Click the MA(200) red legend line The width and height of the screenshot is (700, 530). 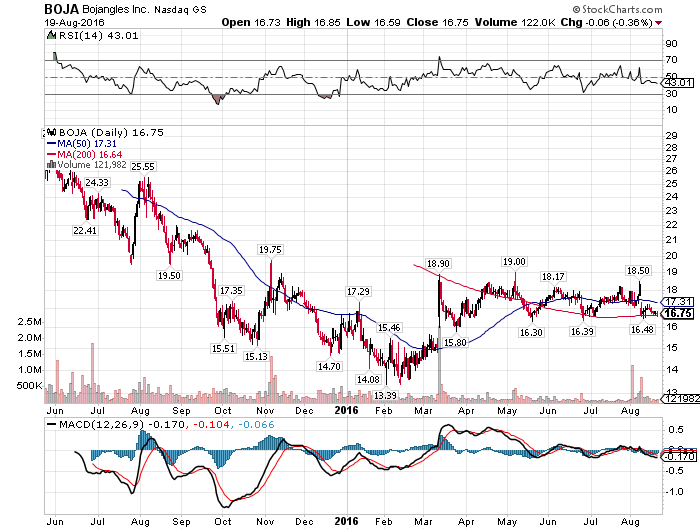pyautogui.click(x=52, y=154)
